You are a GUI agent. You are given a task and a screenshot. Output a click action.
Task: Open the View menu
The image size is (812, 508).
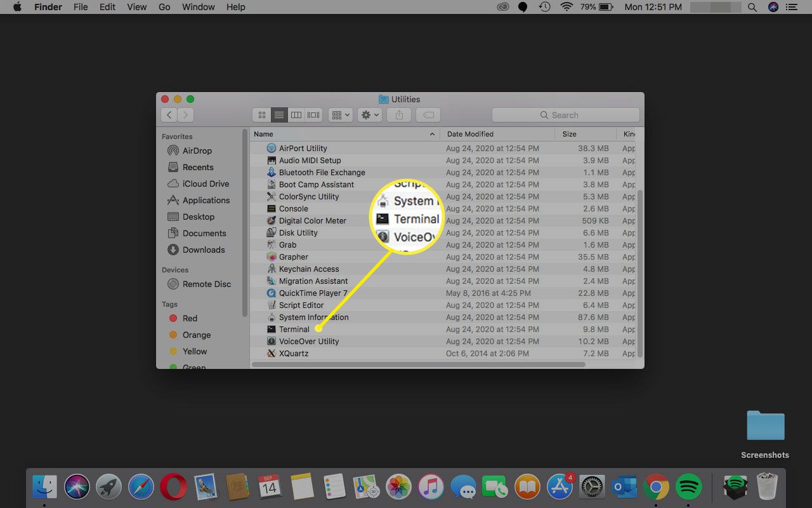tap(137, 7)
